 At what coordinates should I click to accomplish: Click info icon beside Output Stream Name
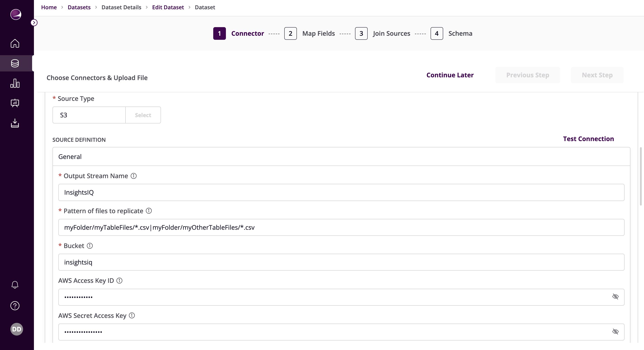tap(134, 176)
